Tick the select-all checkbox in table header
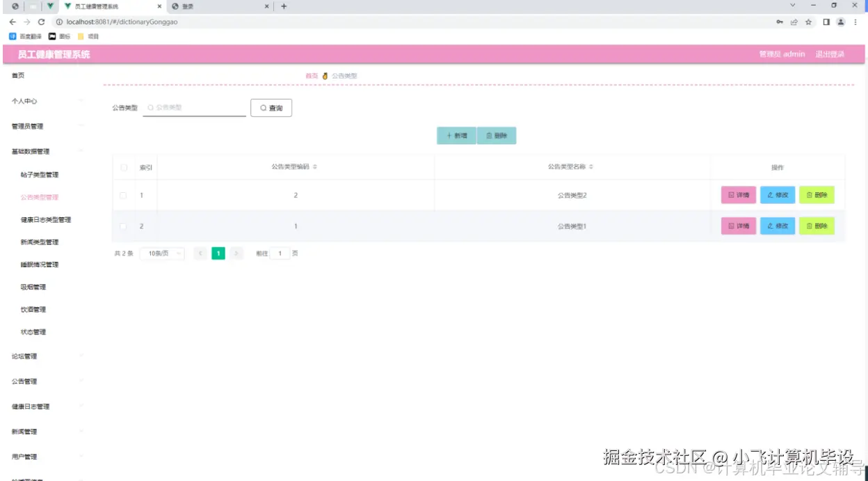This screenshot has height=481, width=868. (x=124, y=168)
